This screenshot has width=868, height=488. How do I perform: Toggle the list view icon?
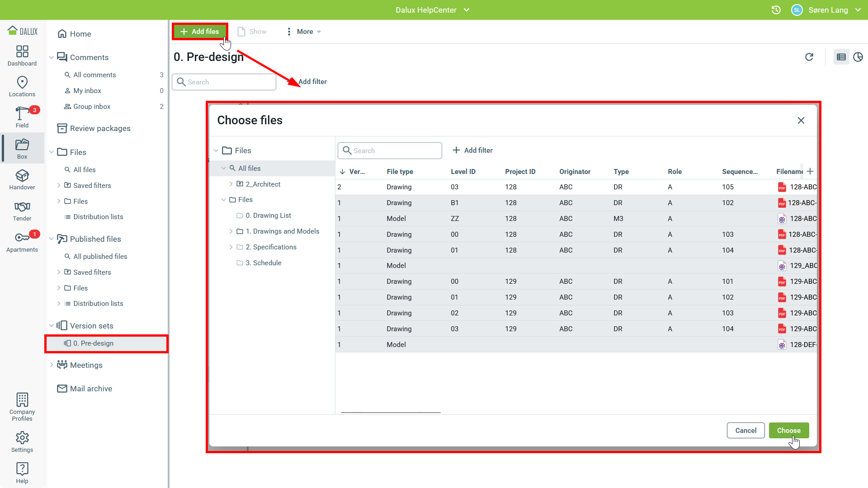[841, 57]
